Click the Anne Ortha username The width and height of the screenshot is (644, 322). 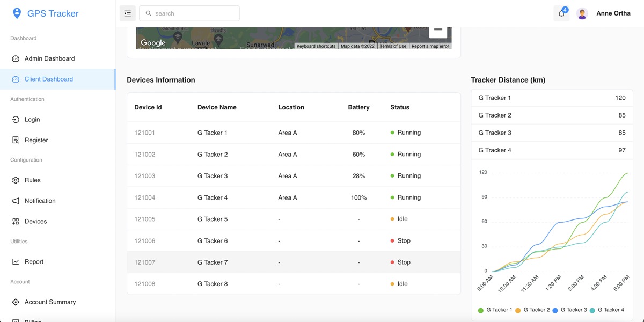pos(613,13)
